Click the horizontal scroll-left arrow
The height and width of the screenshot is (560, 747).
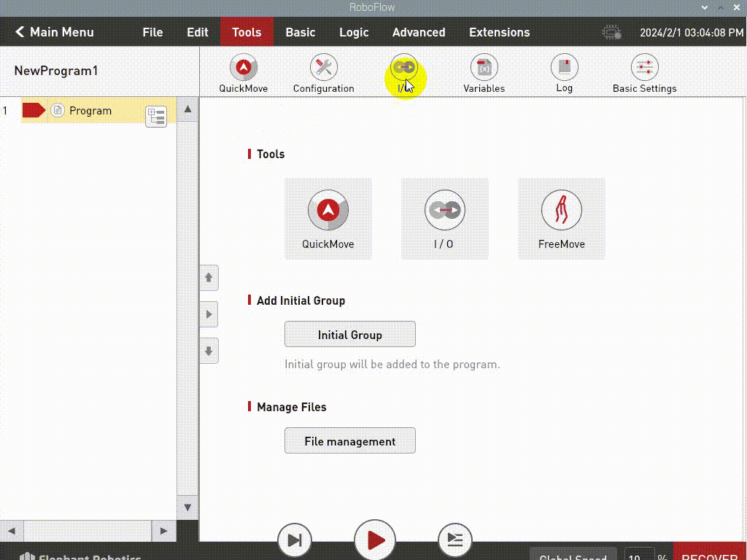pos(12,531)
